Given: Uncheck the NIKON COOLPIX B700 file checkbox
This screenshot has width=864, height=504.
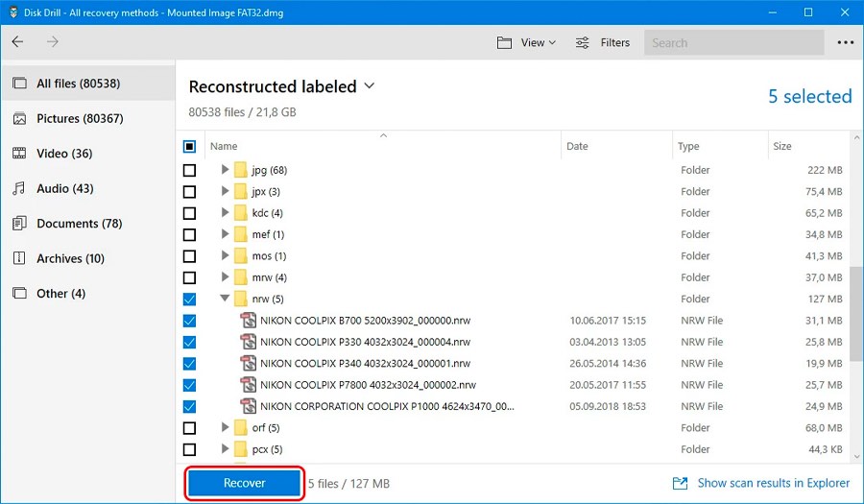Looking at the screenshot, I should [189, 321].
